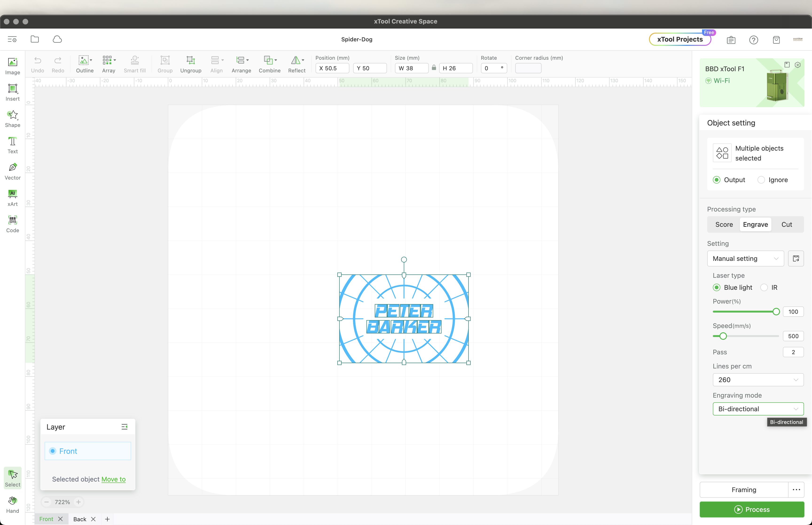Open the help question mark icon
This screenshot has height=525, width=812.
754,40
